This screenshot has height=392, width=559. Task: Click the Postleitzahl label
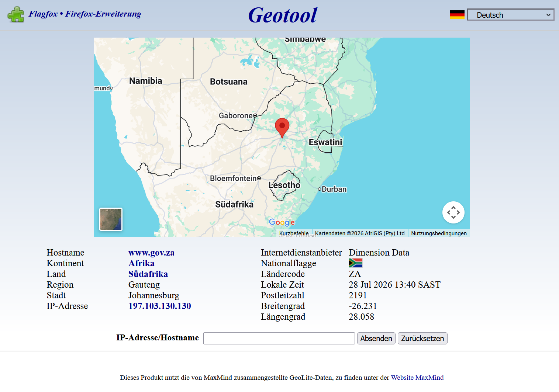tap(283, 295)
